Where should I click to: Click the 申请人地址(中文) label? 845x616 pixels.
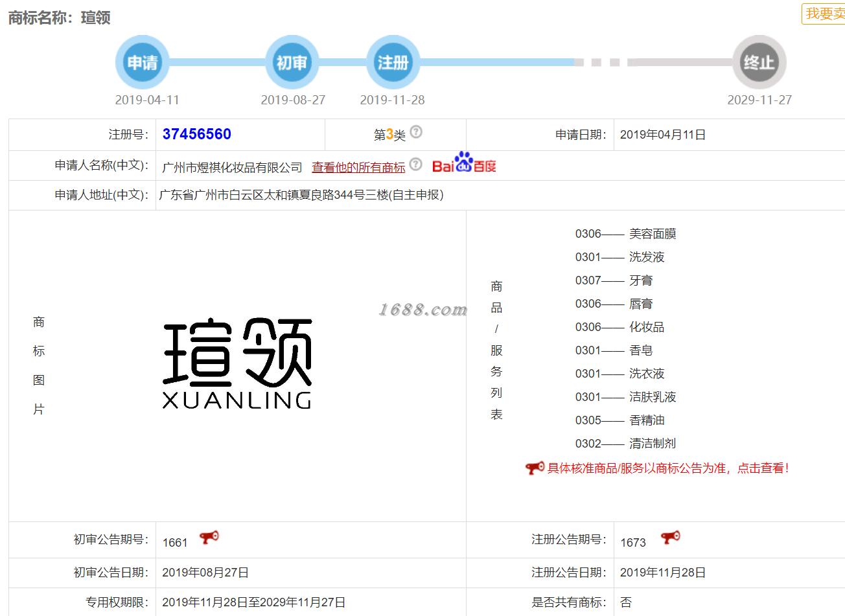[x=102, y=195]
